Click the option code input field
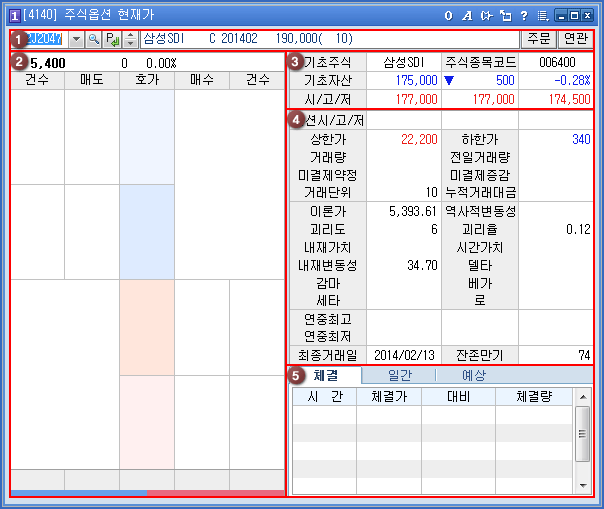The height and width of the screenshot is (509, 604). pyautogui.click(x=39, y=39)
